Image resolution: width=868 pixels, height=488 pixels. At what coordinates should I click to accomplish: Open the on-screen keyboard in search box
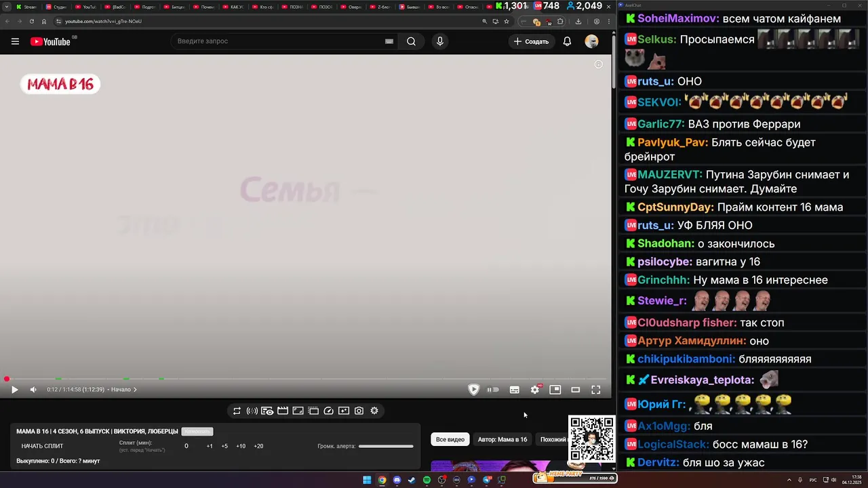(x=389, y=41)
